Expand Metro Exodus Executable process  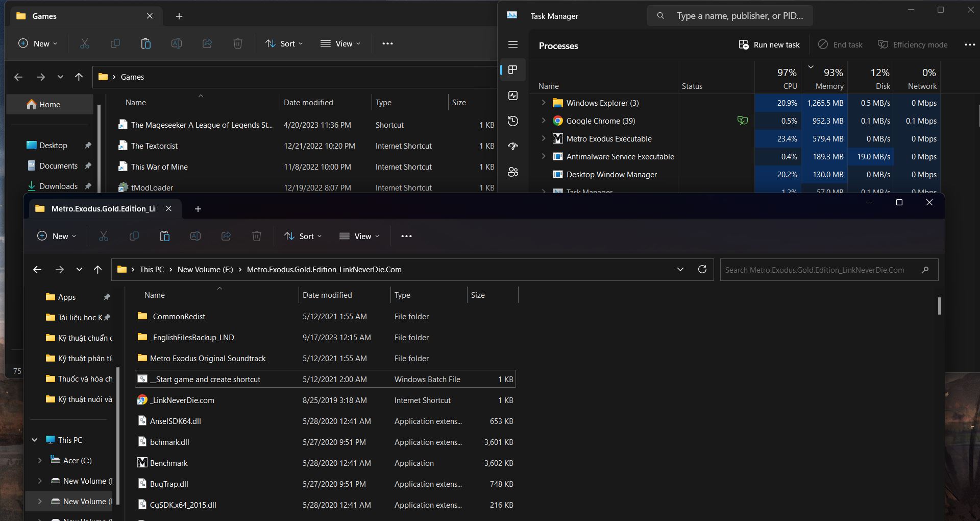click(544, 139)
